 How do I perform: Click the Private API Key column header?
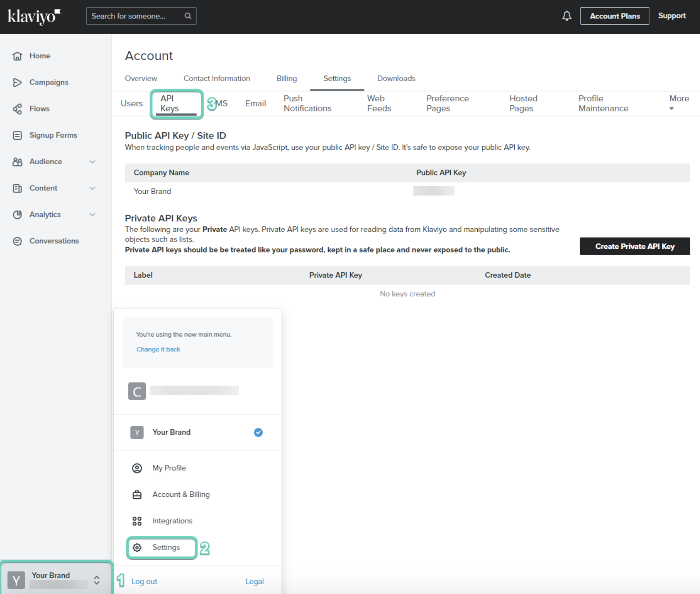click(336, 275)
